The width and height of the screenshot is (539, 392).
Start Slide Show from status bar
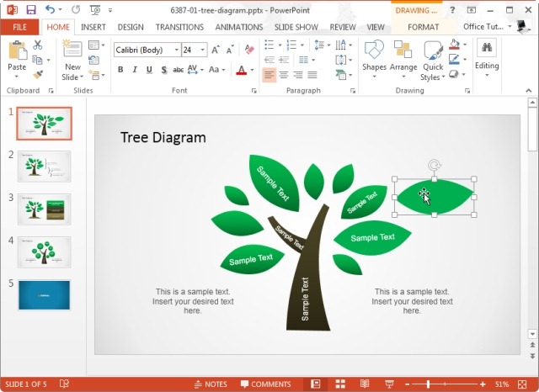[389, 384]
